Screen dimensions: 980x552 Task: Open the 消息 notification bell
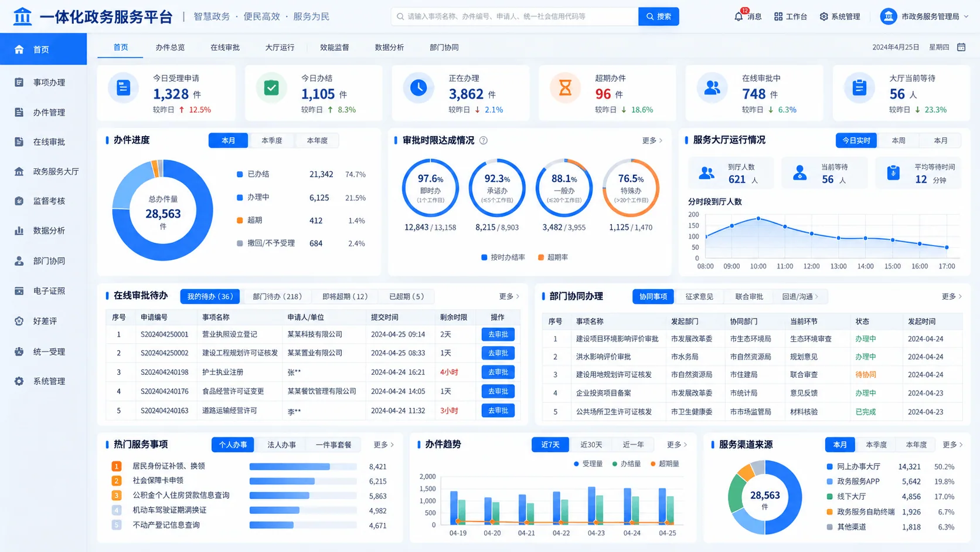(739, 16)
